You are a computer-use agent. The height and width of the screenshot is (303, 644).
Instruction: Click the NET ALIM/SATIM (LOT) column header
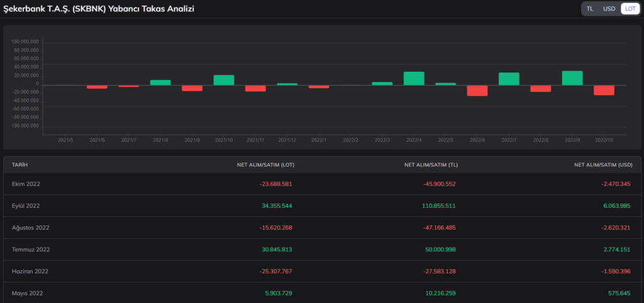coord(265,165)
